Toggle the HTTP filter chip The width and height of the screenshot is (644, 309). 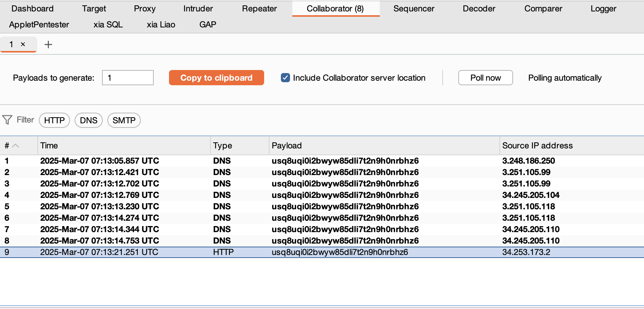(x=54, y=120)
